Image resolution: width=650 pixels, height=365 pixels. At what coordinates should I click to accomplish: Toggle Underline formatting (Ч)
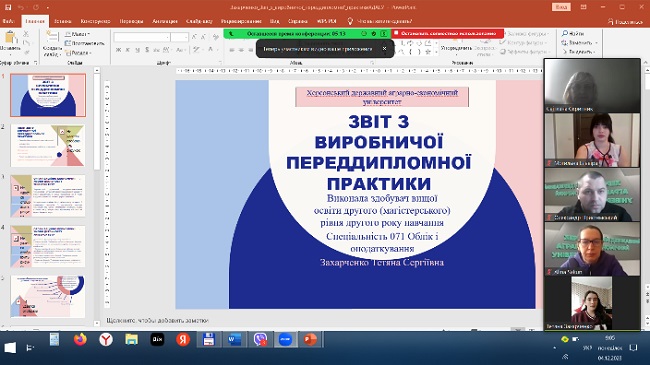pyautogui.click(x=137, y=50)
